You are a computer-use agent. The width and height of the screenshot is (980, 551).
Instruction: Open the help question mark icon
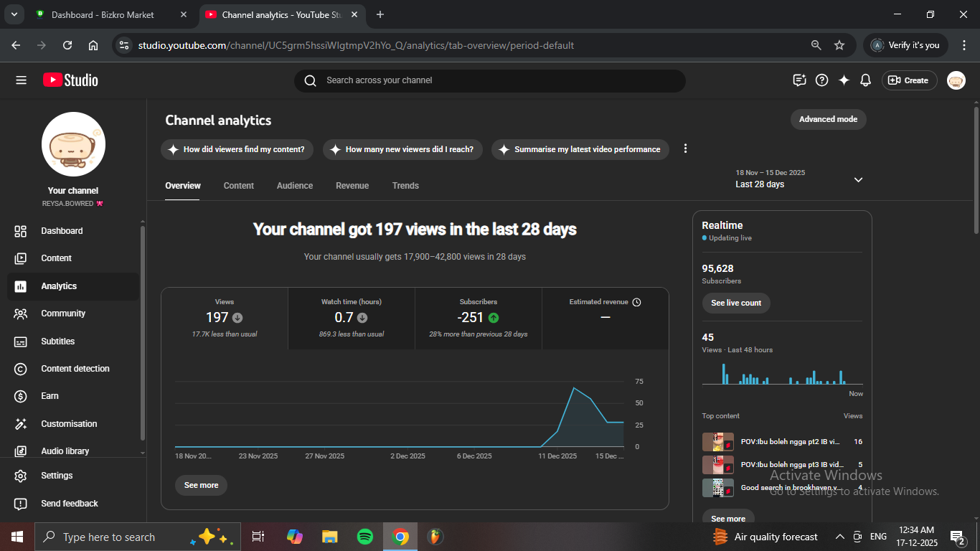coord(822,80)
